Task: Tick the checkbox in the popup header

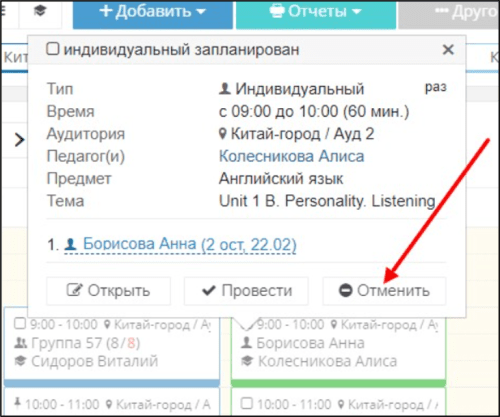Action: pyautogui.click(x=53, y=49)
